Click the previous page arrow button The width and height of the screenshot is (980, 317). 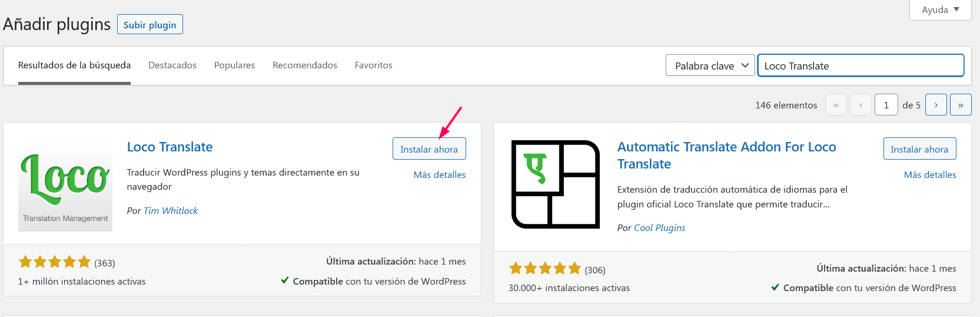point(861,105)
